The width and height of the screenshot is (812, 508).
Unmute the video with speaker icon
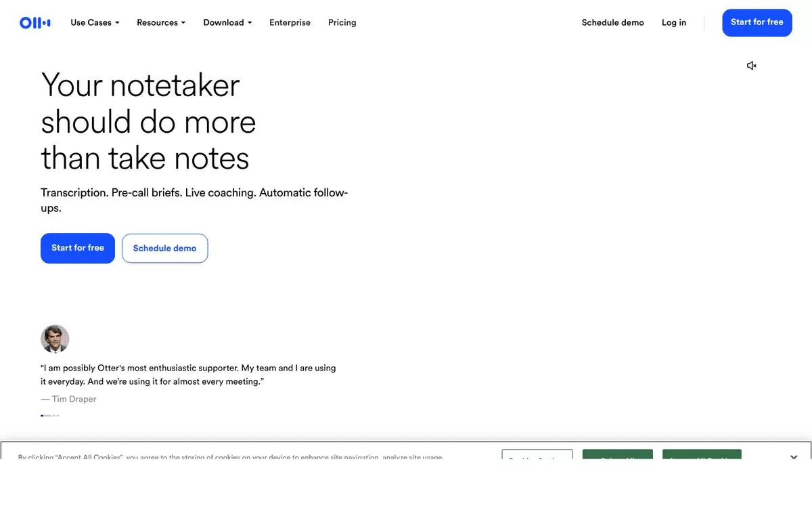(x=751, y=66)
